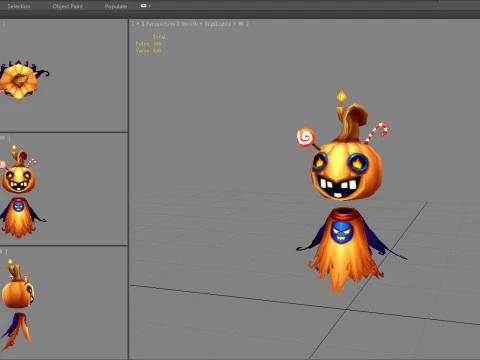
Task: Click the plus sign in the perspective viewport label
Action: point(138,24)
